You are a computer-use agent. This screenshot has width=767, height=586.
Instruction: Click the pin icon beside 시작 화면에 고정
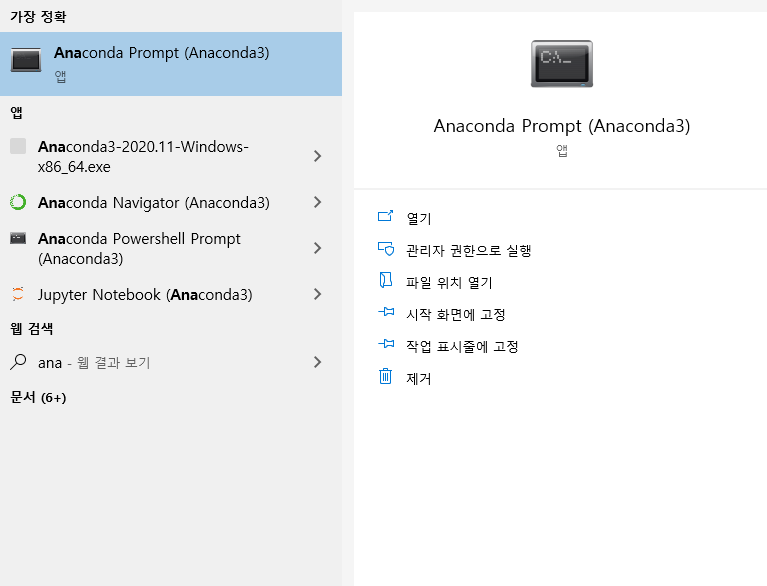(386, 312)
